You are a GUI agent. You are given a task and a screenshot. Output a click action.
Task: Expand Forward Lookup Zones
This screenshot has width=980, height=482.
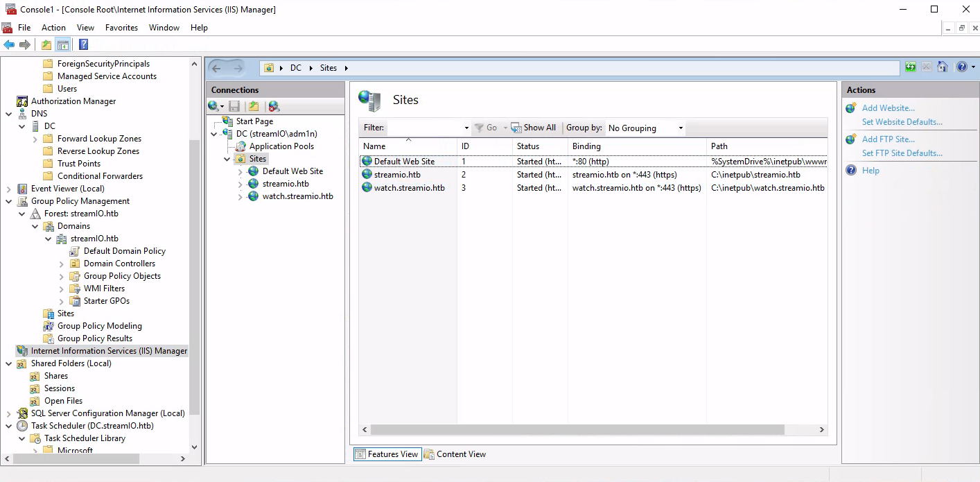pos(35,139)
